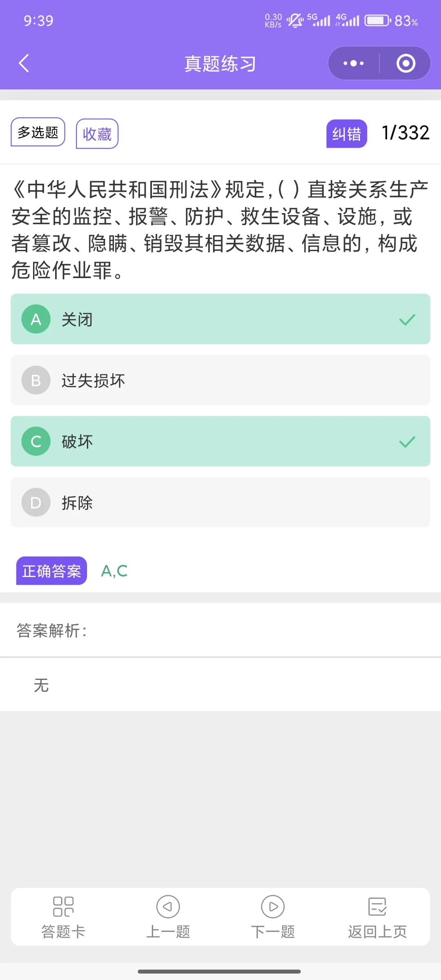
Task: Tap the 真题练习 page title
Action: pos(220,64)
